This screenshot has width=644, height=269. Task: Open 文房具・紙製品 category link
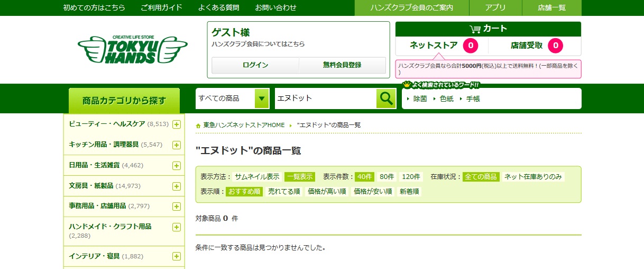click(91, 186)
